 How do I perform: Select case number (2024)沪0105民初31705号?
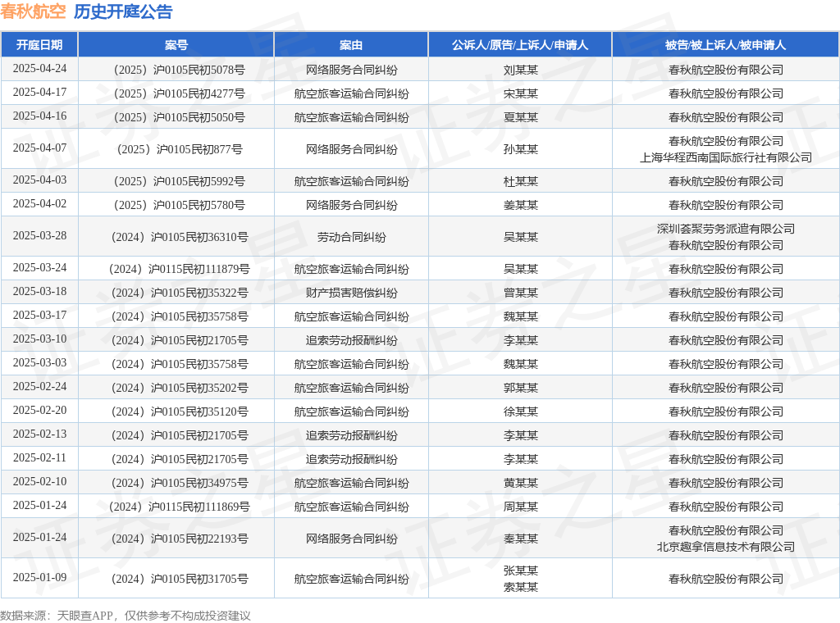176,579
